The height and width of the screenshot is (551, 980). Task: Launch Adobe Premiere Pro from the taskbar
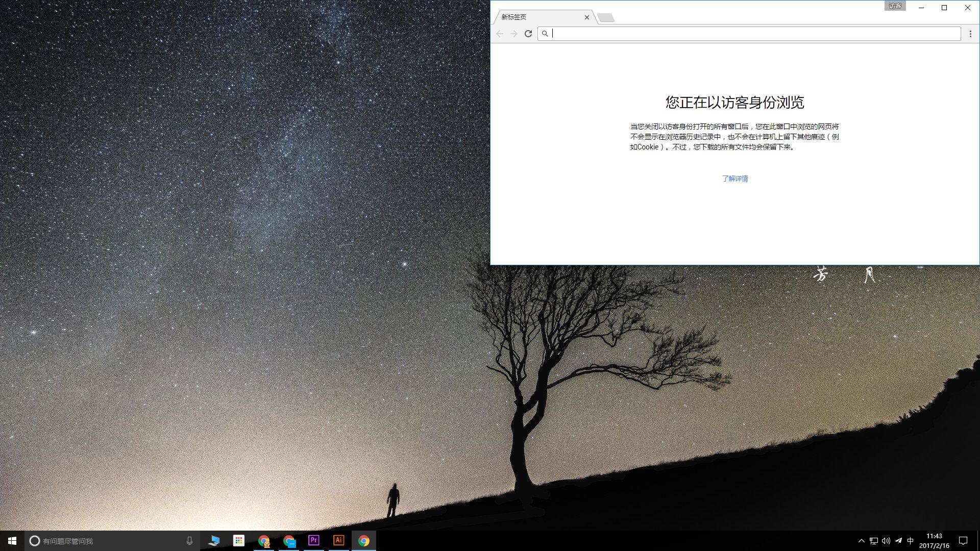tap(313, 541)
